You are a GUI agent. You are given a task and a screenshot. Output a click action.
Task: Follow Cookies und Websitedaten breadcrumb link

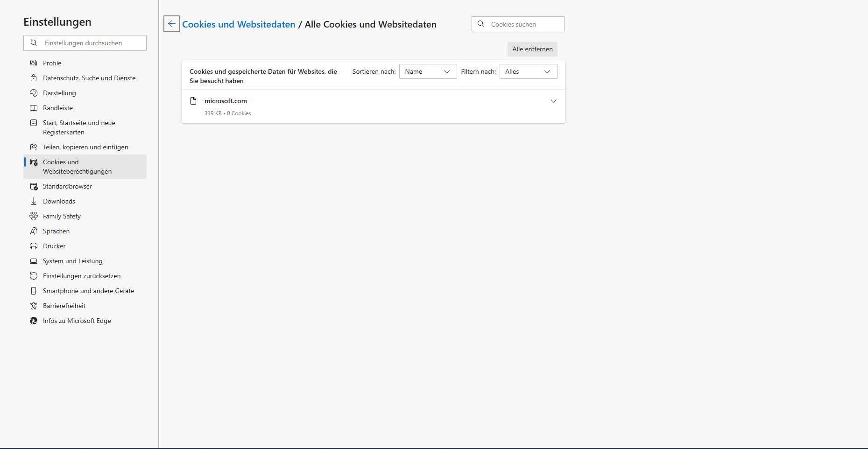pos(239,24)
